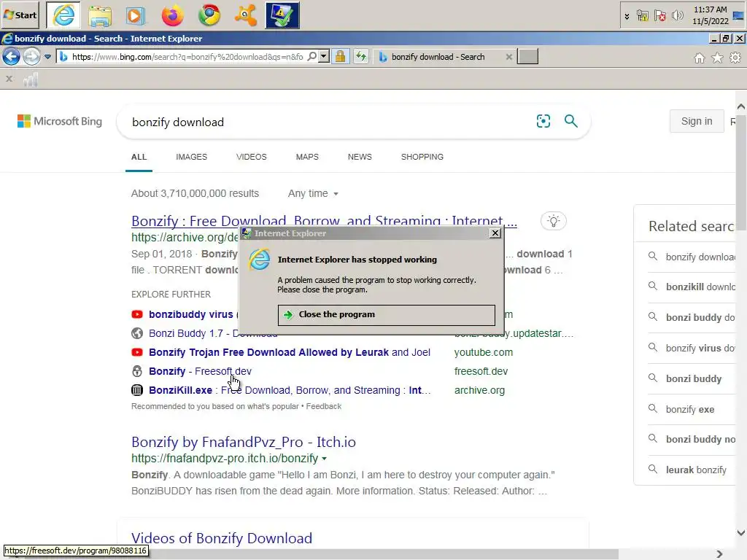Launch Google Chrome from the taskbar
747x560 pixels.
coord(209,15)
